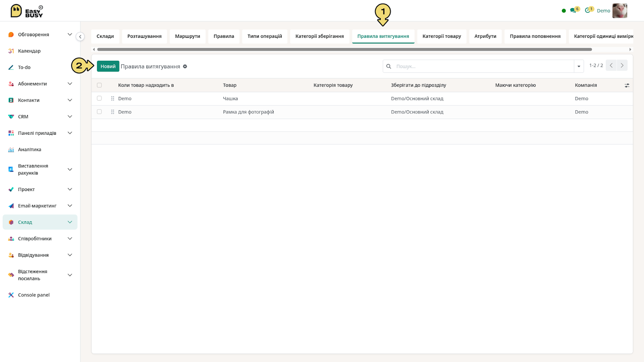Switch to the Категорії зберігання tab
Viewport: 644px width, 362px height.
click(x=320, y=36)
